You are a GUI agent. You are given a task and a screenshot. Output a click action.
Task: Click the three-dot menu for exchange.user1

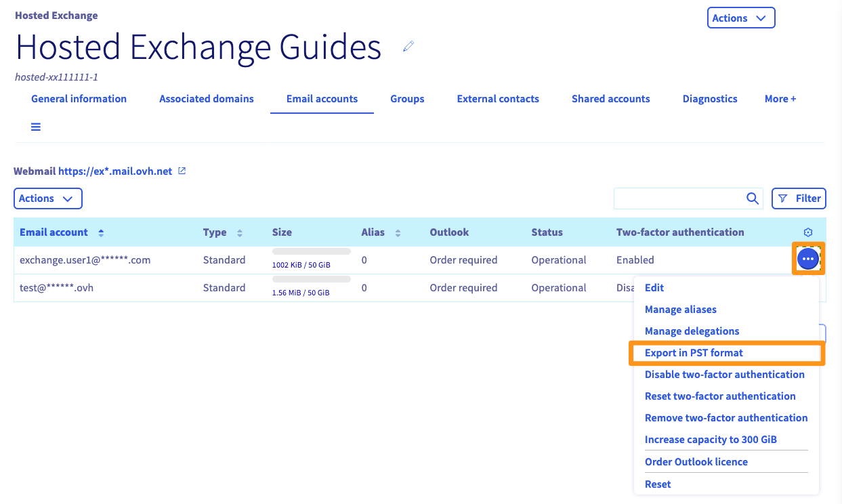click(808, 259)
